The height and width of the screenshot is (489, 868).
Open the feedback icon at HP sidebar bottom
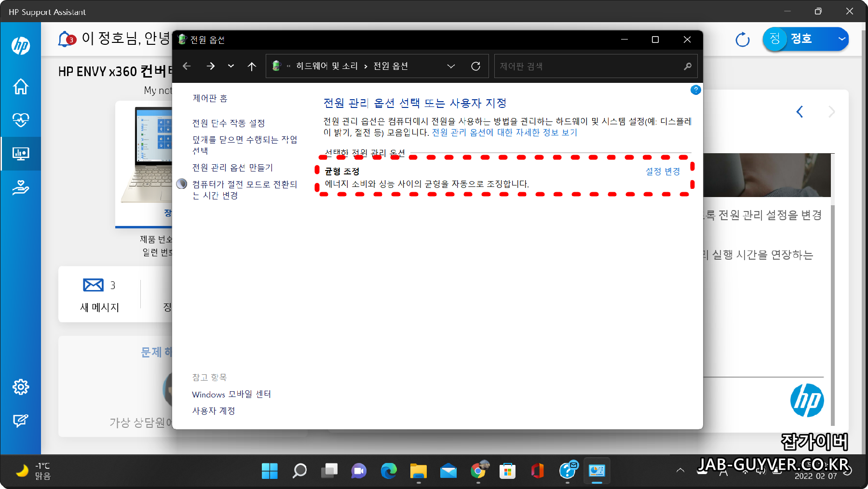click(21, 421)
